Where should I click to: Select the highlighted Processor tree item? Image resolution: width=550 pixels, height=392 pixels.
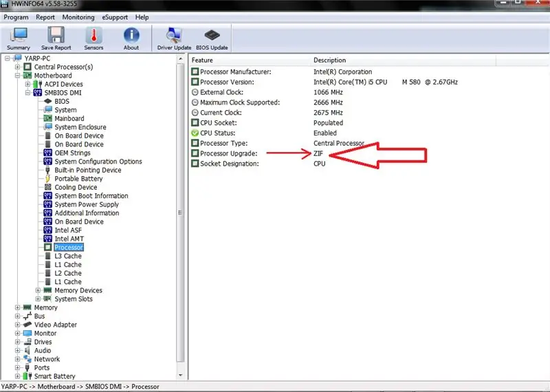tap(69, 248)
